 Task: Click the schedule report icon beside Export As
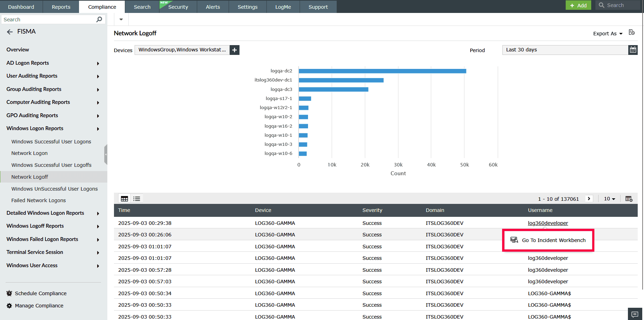pos(631,33)
